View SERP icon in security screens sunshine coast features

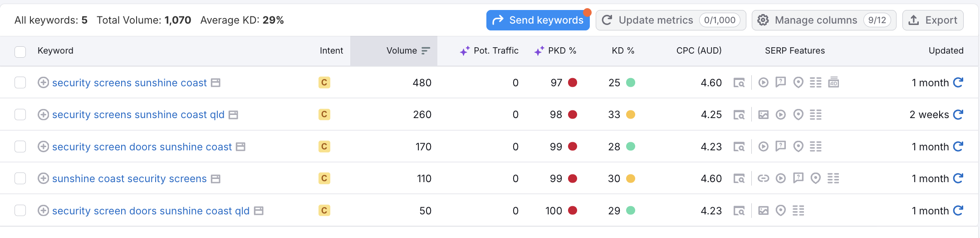coord(739,83)
